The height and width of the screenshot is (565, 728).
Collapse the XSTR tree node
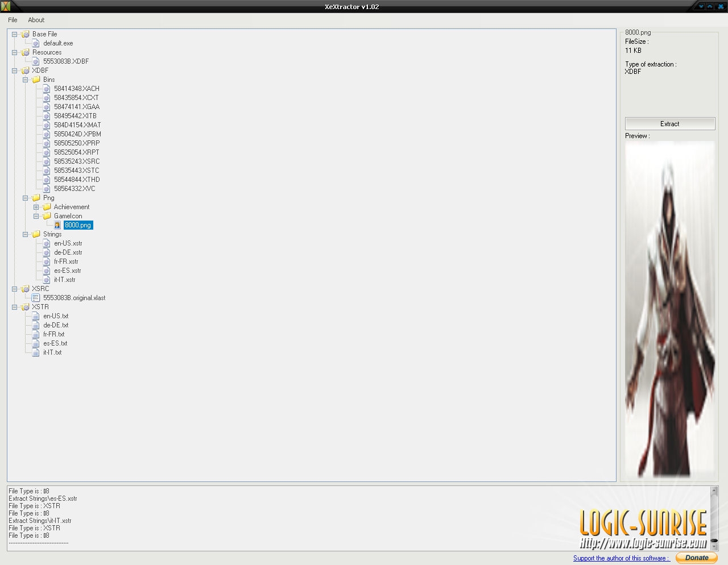pyautogui.click(x=15, y=307)
